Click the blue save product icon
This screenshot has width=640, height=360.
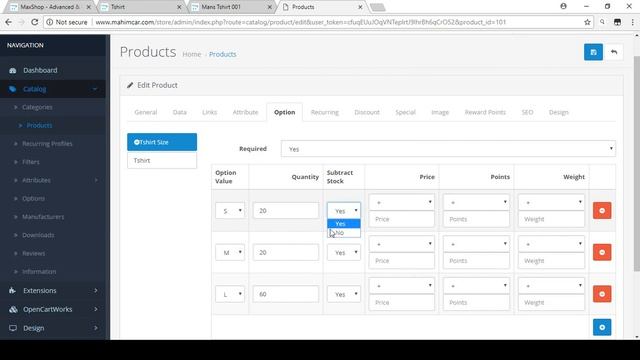coord(593,52)
